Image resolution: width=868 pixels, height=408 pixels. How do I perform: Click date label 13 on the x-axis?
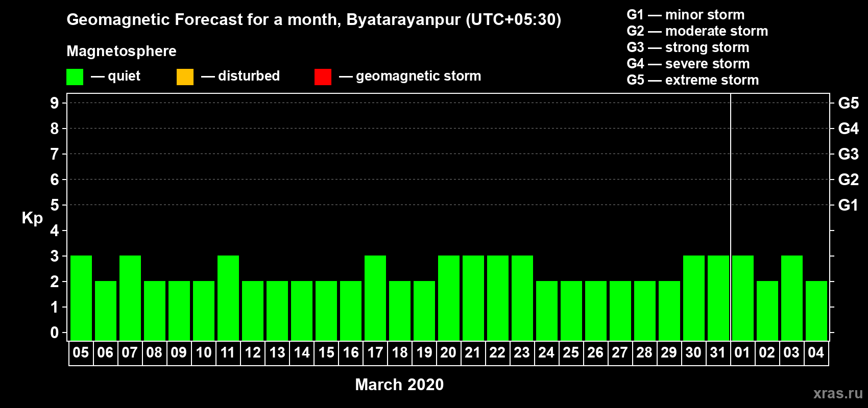tap(277, 353)
